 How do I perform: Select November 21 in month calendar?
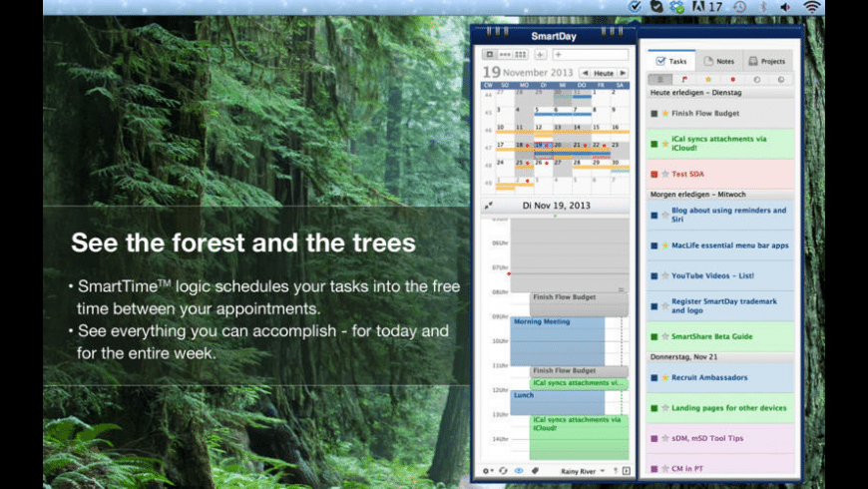(582, 150)
